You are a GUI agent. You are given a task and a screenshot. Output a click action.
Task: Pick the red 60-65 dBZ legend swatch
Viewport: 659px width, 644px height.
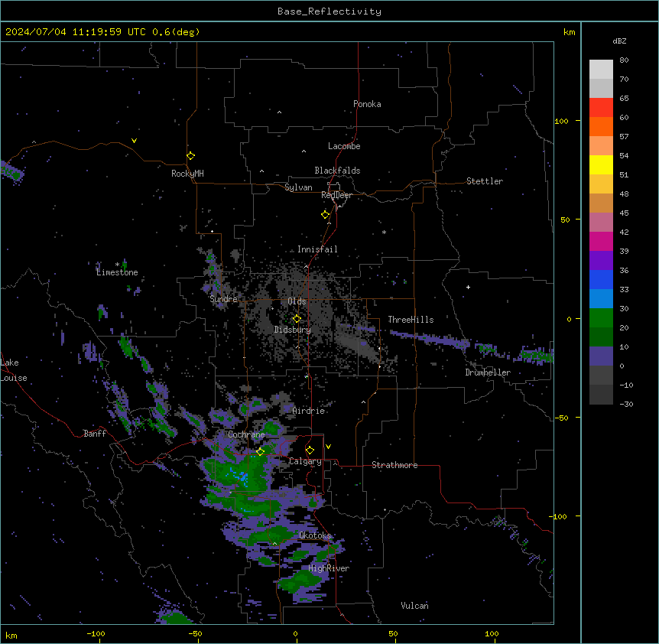pos(601,108)
